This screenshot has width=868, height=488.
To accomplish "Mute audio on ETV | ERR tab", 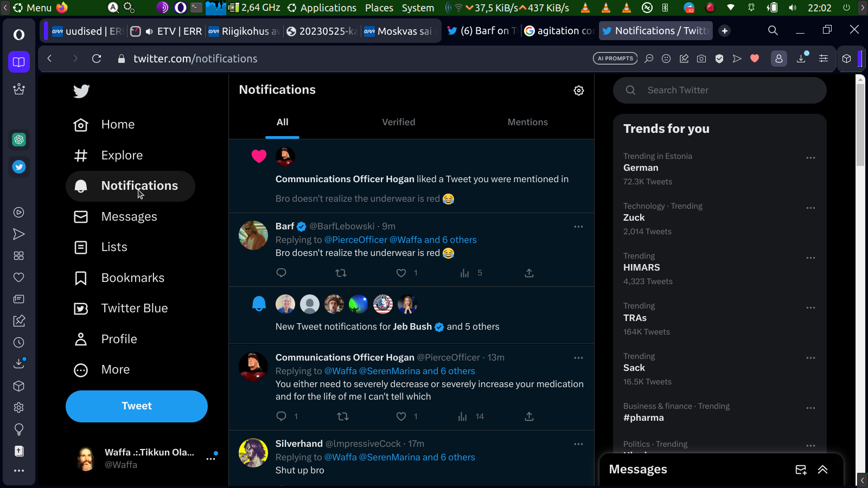I will click(x=149, y=31).
